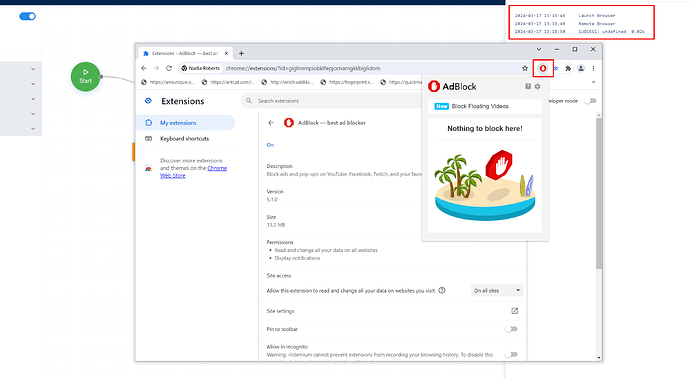The height and width of the screenshot is (378, 690).
Task: Click the search magnifier icon
Action: pyautogui.click(x=249, y=101)
